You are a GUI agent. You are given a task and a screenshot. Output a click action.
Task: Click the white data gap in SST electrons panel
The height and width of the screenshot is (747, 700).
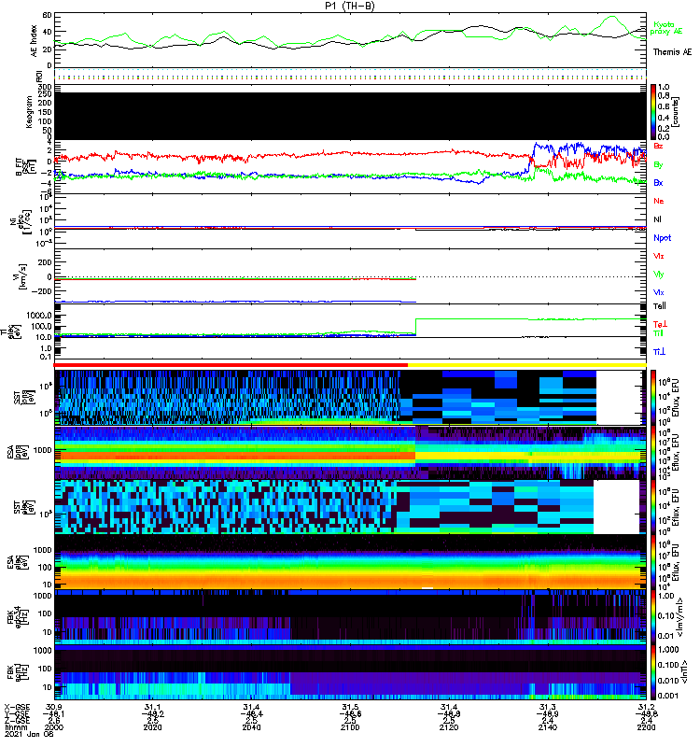[x=616, y=507]
